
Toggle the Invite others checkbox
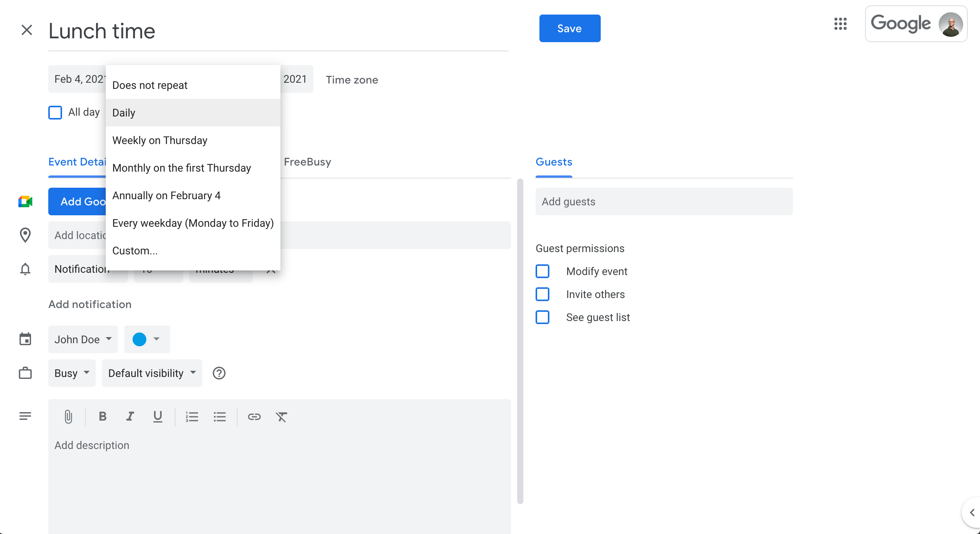tap(542, 294)
